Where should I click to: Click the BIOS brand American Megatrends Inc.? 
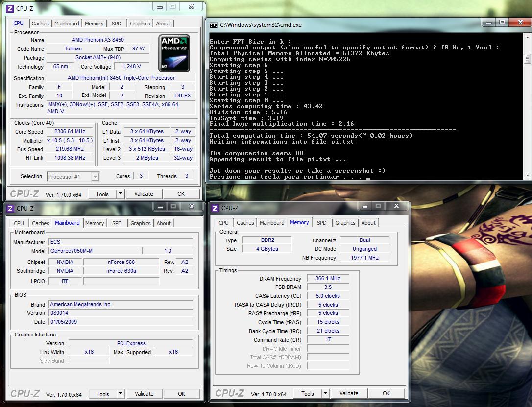[121, 304]
